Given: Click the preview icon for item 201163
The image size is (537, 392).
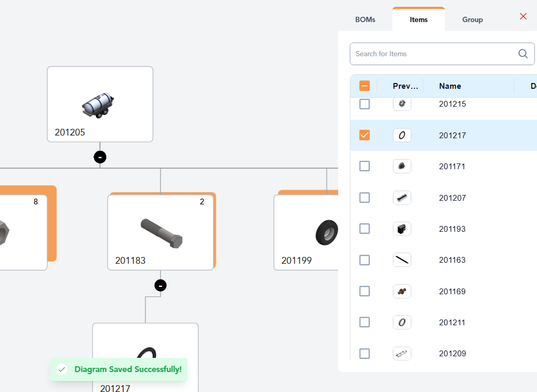Looking at the screenshot, I should click(x=402, y=260).
